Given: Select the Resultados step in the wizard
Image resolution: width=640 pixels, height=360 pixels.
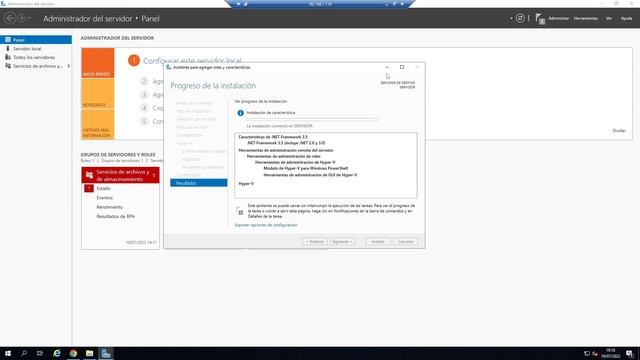Looking at the screenshot, I should 198,183.
